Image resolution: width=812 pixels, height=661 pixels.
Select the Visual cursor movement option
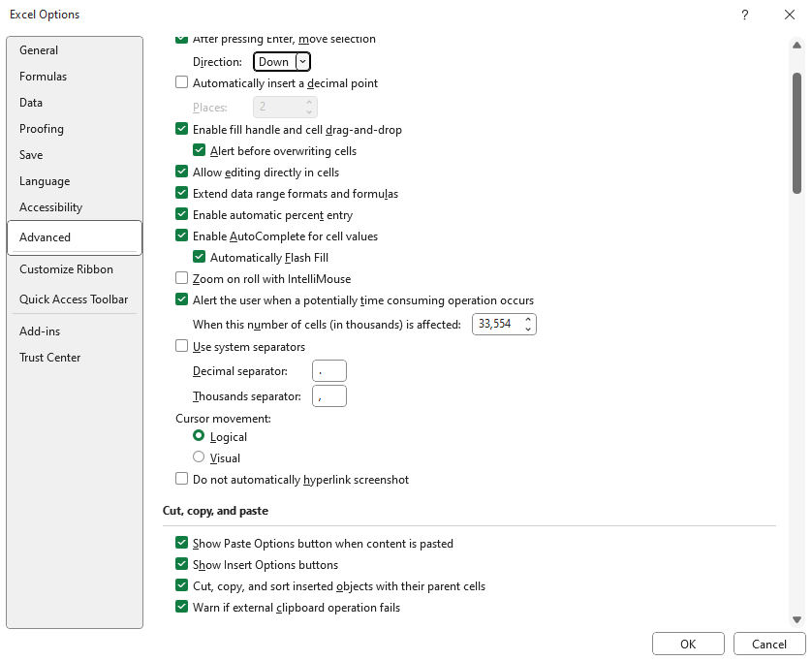click(x=199, y=457)
